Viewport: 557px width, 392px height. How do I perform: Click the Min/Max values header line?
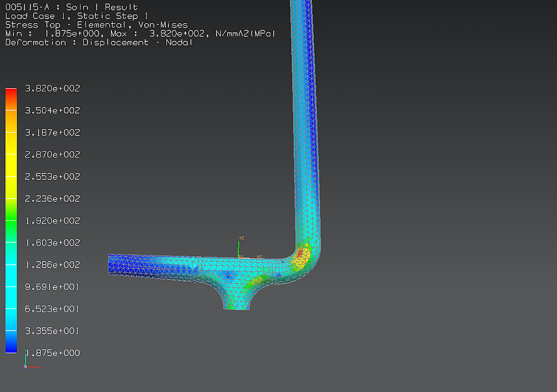[140, 34]
